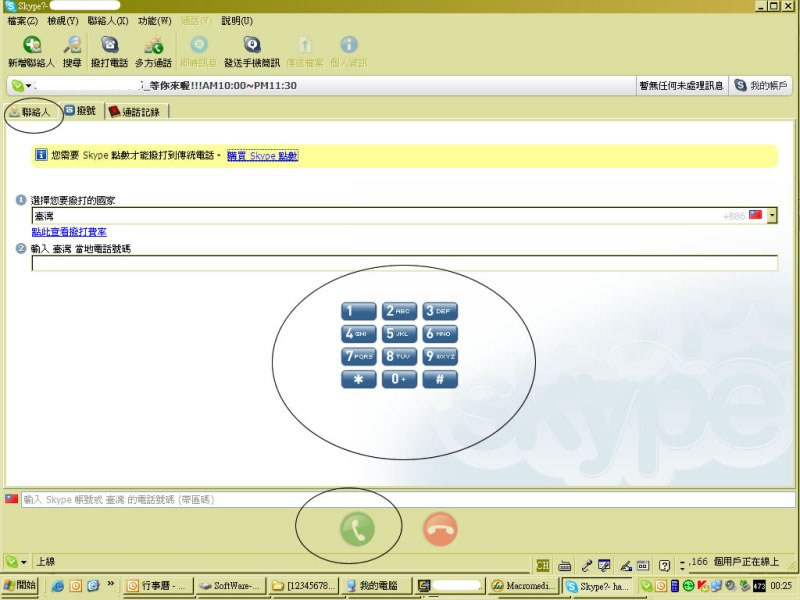Click the 臺灣 local phone number input field
This screenshot has height=600, width=800.
pyautogui.click(x=405, y=263)
